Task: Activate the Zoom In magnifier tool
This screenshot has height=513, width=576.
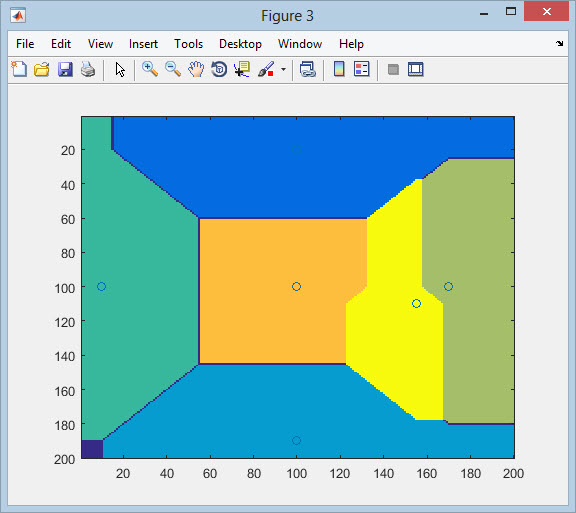Action: 150,69
